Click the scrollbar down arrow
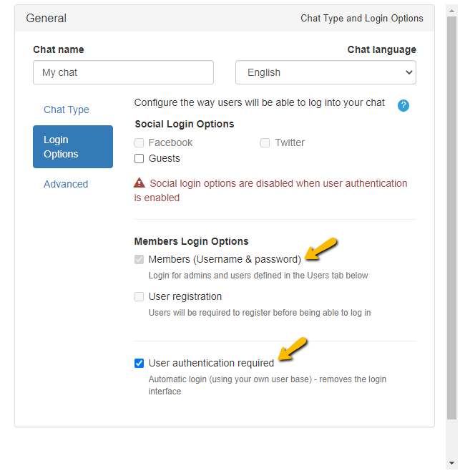 click(451, 463)
